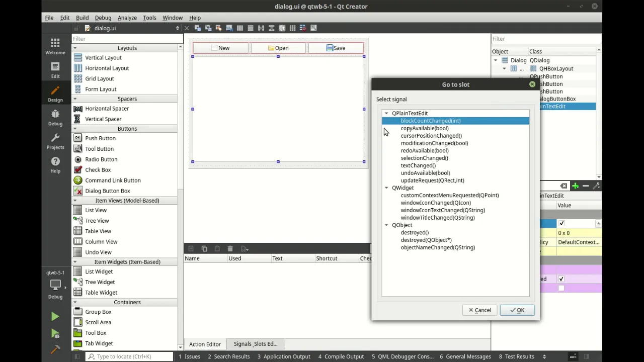Image resolution: width=644 pixels, height=362 pixels.
Task: Collapse the QPlainTextEdit signal group
Action: (386, 113)
